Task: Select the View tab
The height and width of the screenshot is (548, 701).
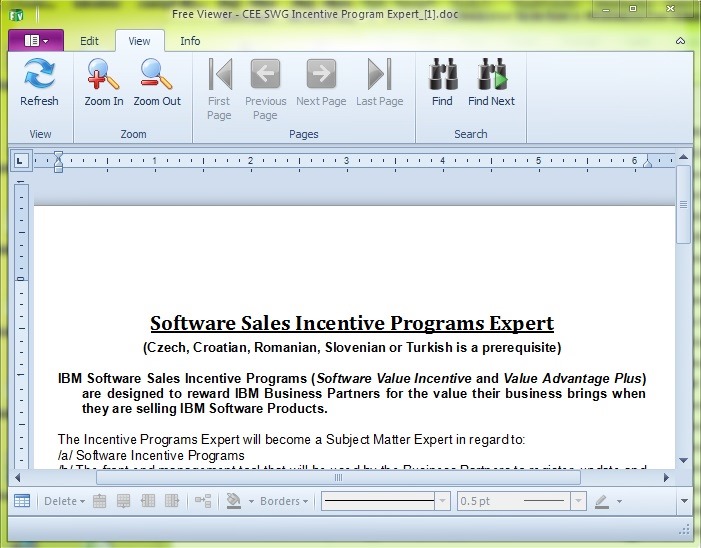Action: 139,41
